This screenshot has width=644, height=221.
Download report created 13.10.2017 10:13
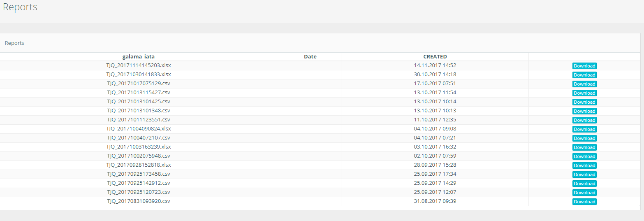point(584,111)
